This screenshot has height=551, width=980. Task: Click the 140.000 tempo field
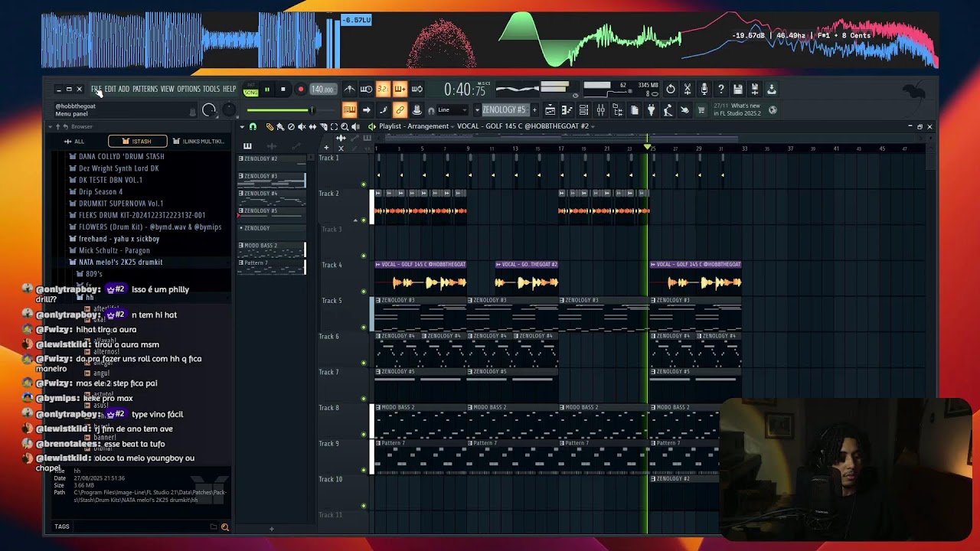pyautogui.click(x=322, y=90)
